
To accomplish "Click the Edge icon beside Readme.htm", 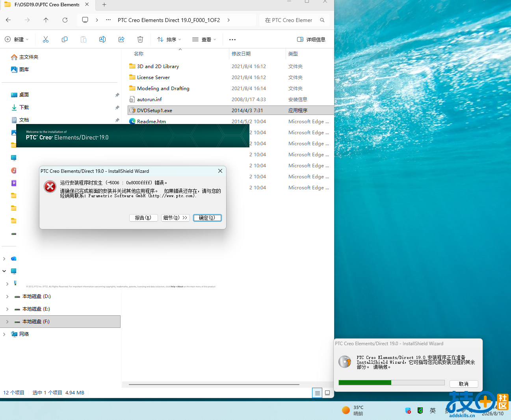I will [x=132, y=121].
